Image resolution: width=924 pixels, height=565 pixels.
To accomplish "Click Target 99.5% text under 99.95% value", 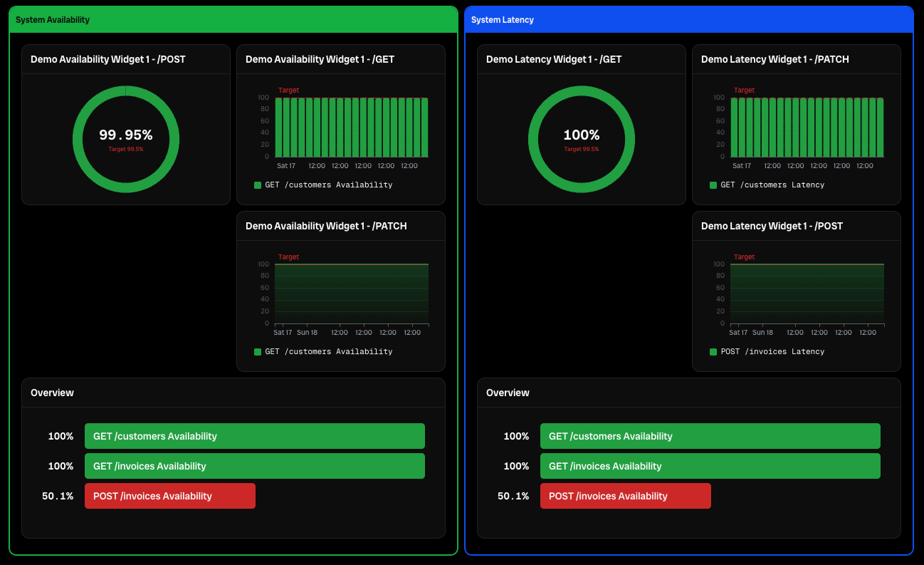I will 126,149.
